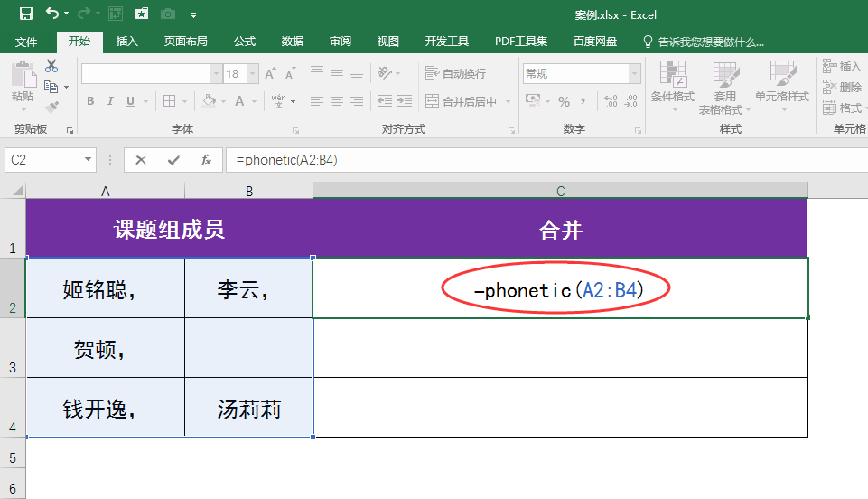Click the Decrease Font Size icon
This screenshot has height=499, width=868.
coord(290,73)
